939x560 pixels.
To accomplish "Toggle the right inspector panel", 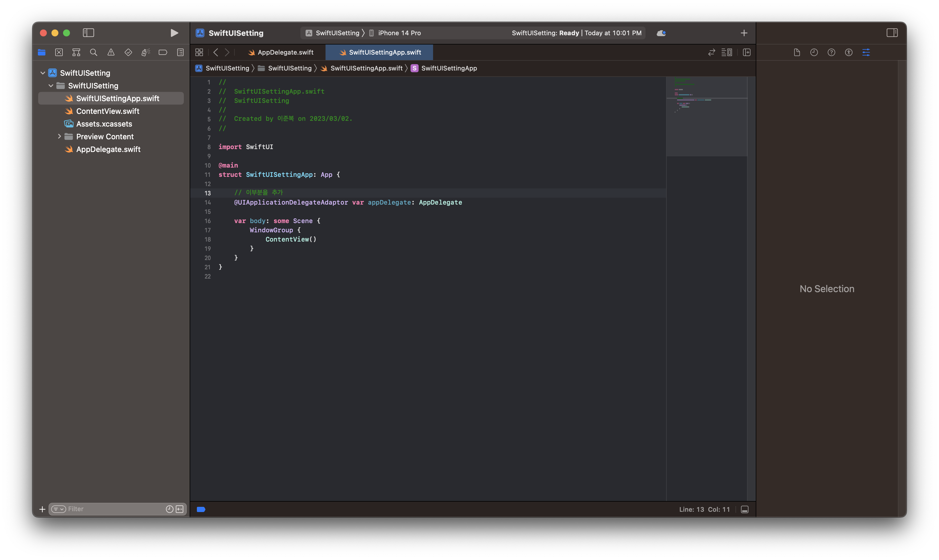I will [892, 33].
